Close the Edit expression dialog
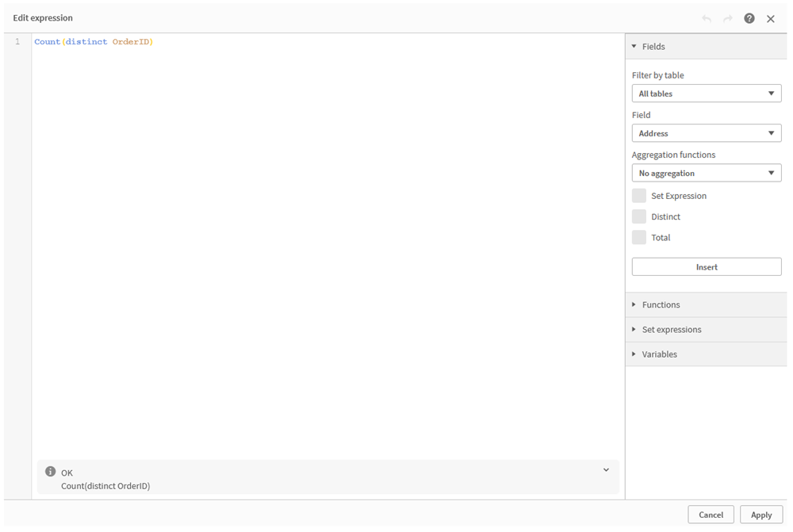 [770, 17]
